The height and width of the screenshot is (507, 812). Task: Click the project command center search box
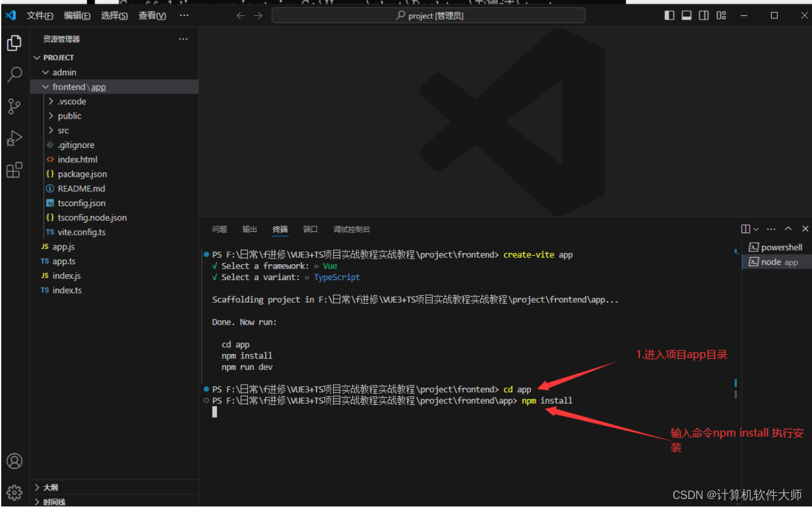pyautogui.click(x=428, y=16)
